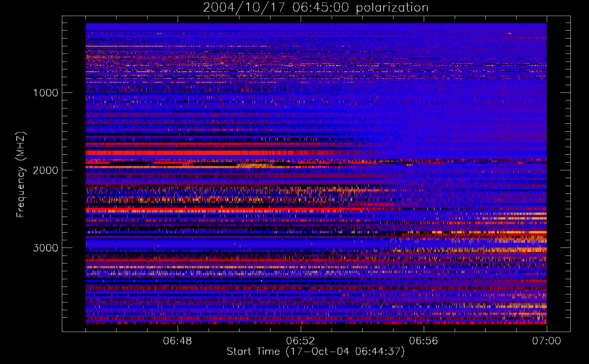Click the plot title '2004/10/17 06:45:00 polarization'
Viewport: 589px width, 364px height.
tap(316, 8)
